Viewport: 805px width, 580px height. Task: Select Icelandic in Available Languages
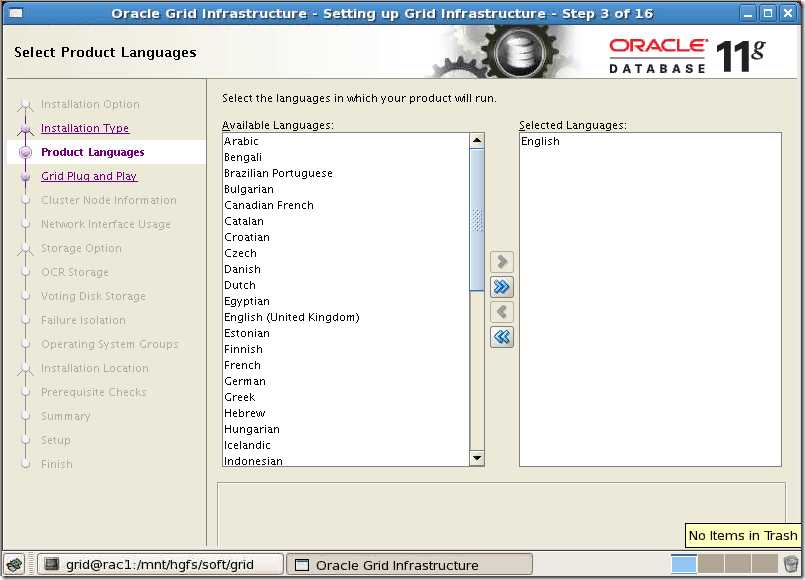tap(346, 445)
